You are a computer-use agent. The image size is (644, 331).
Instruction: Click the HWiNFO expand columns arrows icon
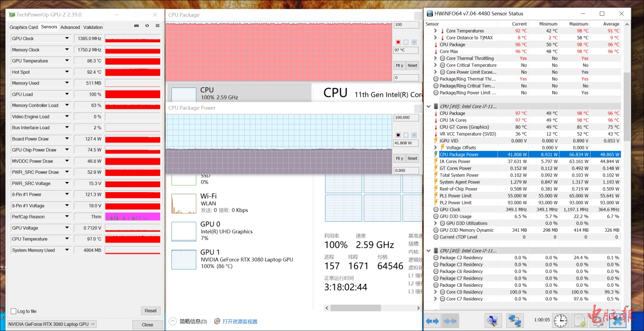432,321
